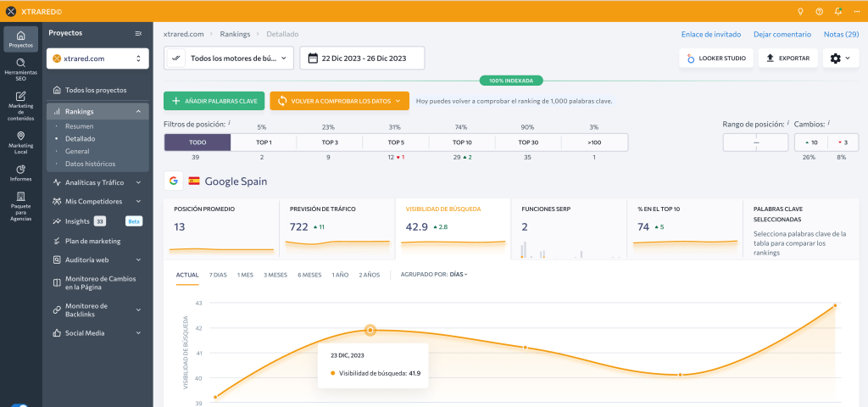The width and height of the screenshot is (868, 407).
Task: Expand the xtrared.com project selector
Action: click(97, 59)
